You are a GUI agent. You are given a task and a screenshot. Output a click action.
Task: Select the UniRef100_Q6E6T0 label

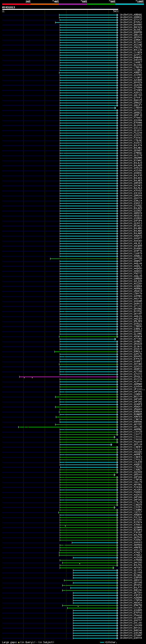131,580
